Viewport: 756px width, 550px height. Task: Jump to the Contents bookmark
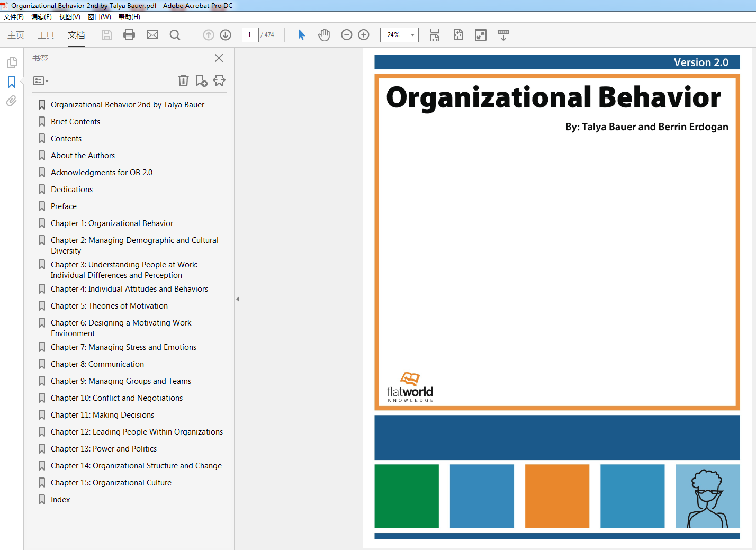pos(66,139)
